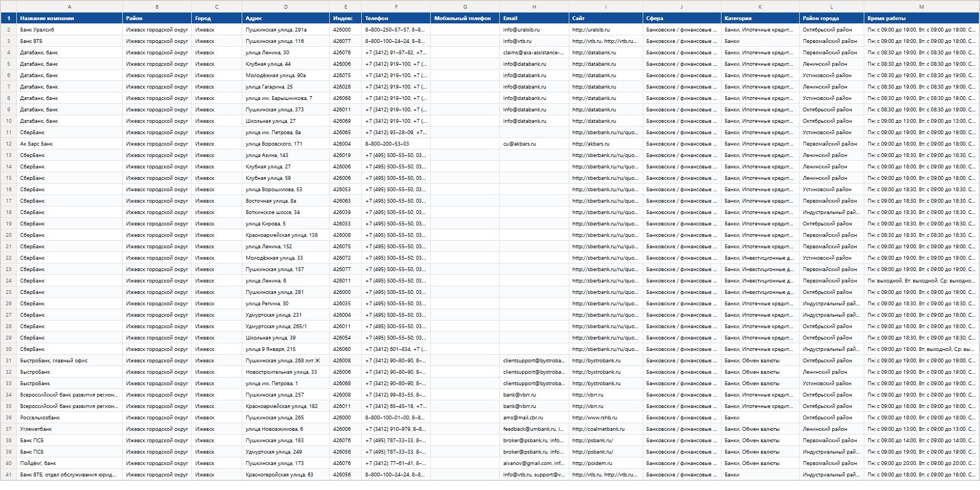The width and height of the screenshot is (980, 490).
Task: Select row 31 by its row number
Action: 9,361
